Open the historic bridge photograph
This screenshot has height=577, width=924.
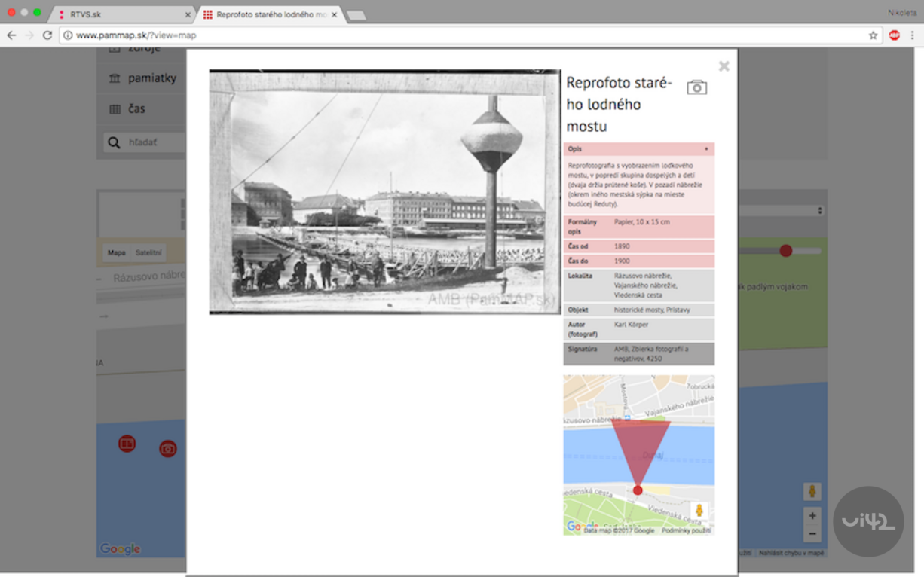(x=385, y=192)
